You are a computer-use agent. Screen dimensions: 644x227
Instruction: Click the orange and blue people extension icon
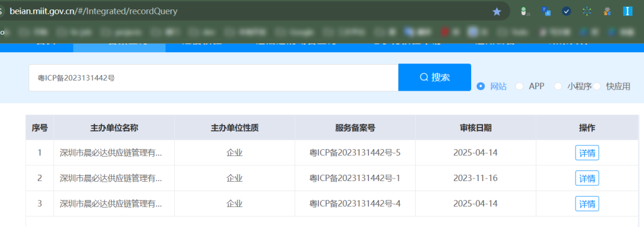point(607,11)
